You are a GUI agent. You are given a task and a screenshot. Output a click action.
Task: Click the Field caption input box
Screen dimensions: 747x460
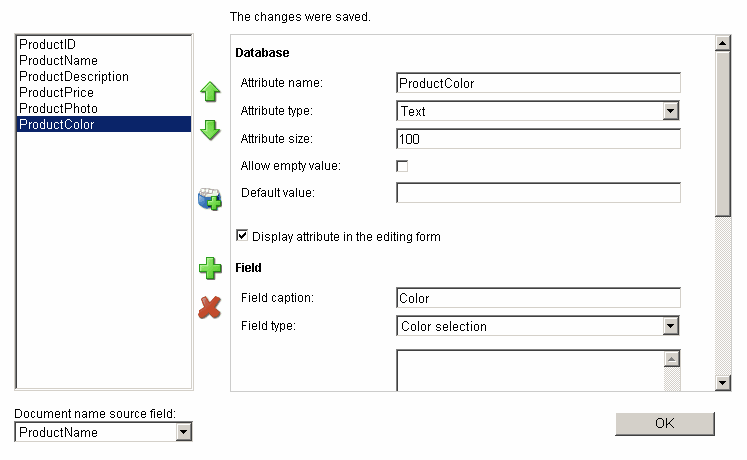tap(538, 298)
